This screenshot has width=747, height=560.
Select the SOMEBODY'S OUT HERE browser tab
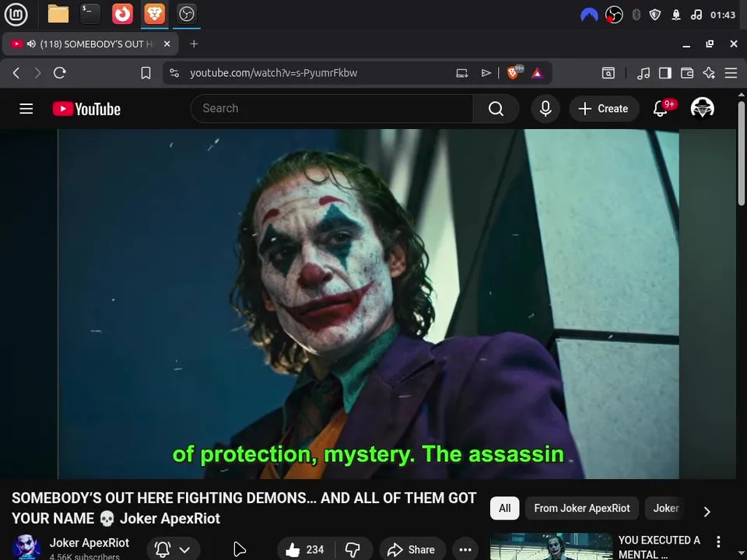click(90, 44)
